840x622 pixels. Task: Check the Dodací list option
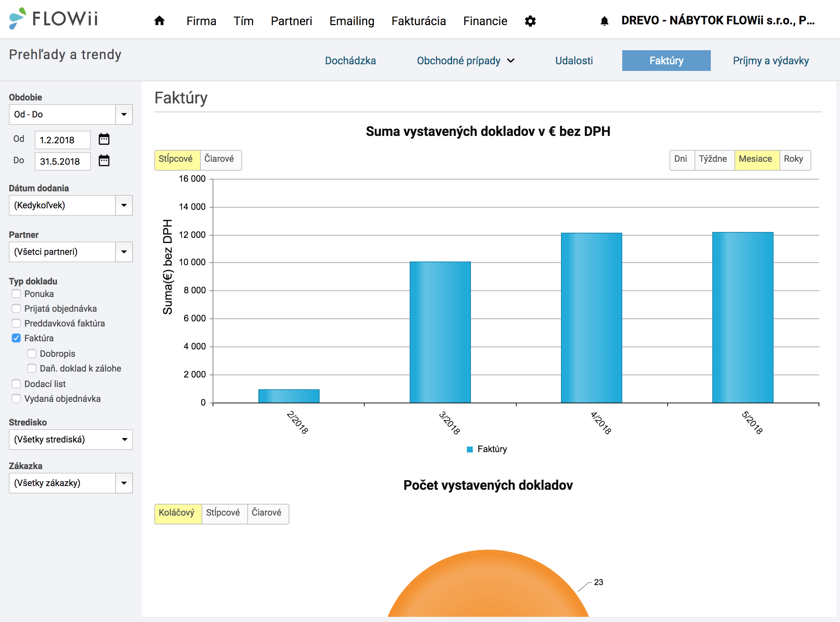(16, 383)
